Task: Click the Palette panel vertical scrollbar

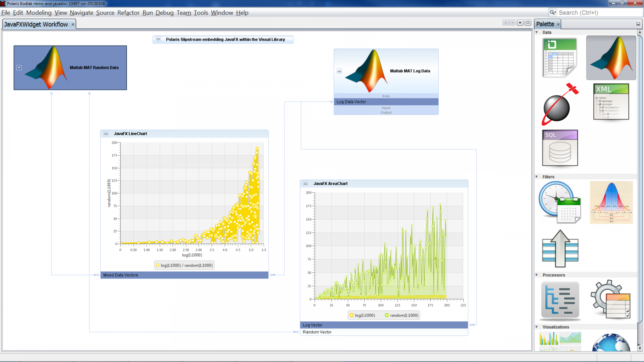Action: click(x=640, y=181)
